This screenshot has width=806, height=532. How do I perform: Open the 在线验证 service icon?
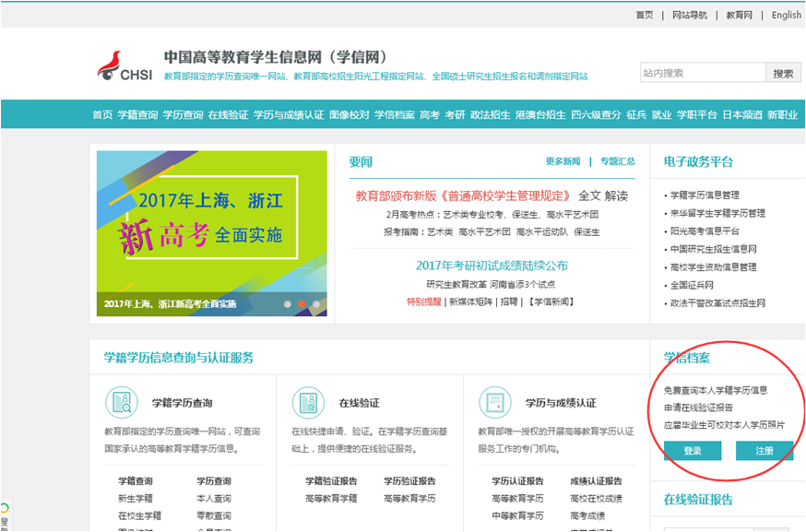[x=308, y=403]
